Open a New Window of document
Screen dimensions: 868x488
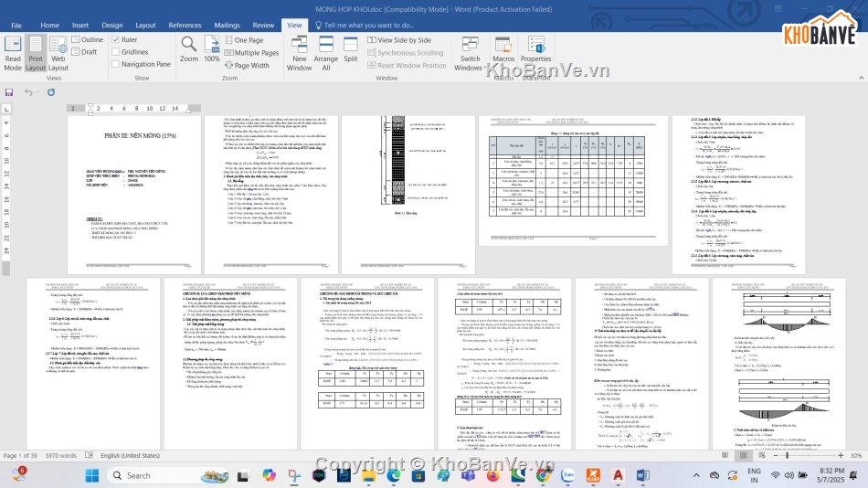click(300, 53)
